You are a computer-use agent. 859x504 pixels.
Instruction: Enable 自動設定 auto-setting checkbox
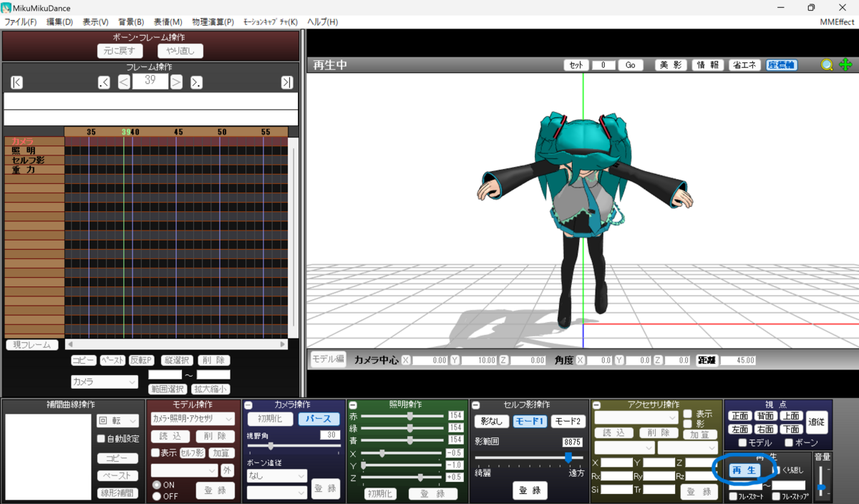click(101, 439)
